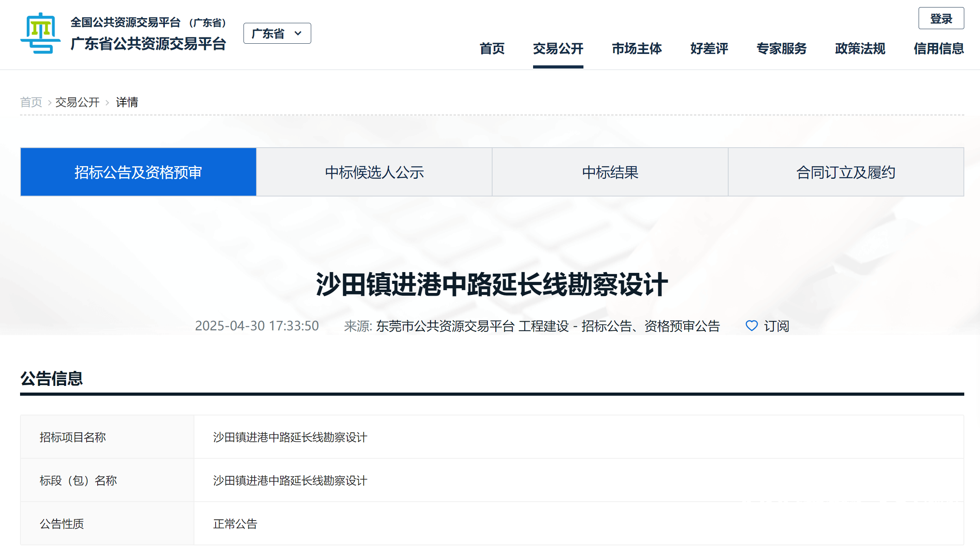The image size is (980, 554).
Task: Click 全国公共资源交易平台（广东省） header text
Action: click(148, 22)
